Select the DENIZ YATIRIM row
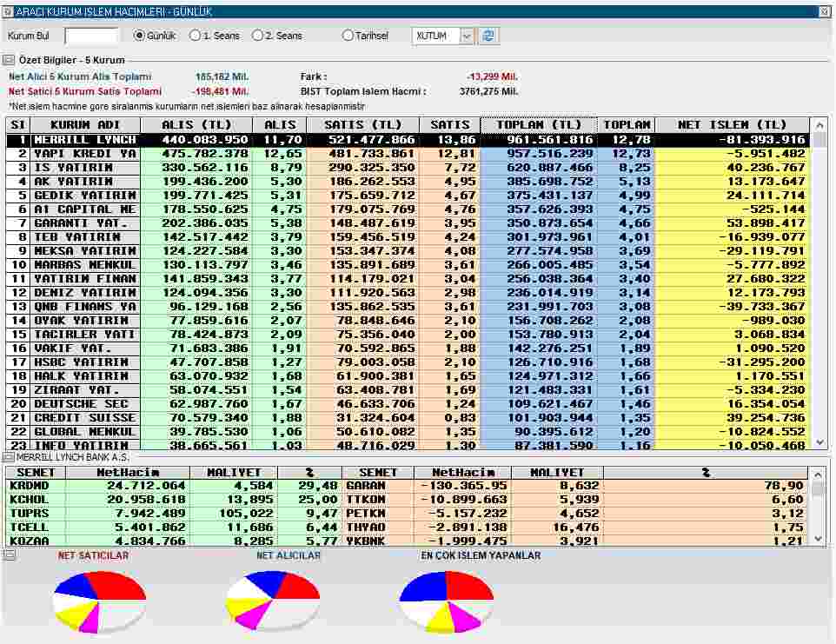 [408, 292]
